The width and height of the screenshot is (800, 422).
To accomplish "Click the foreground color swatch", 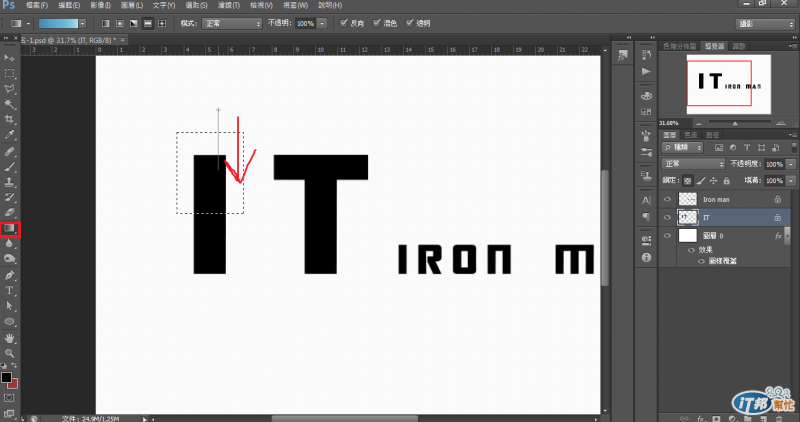I will (6, 378).
